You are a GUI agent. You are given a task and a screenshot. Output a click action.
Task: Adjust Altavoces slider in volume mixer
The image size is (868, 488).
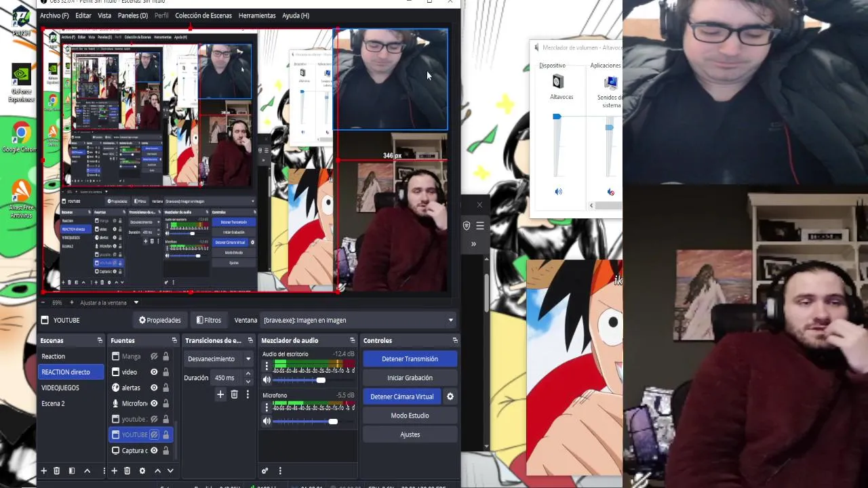point(557,117)
